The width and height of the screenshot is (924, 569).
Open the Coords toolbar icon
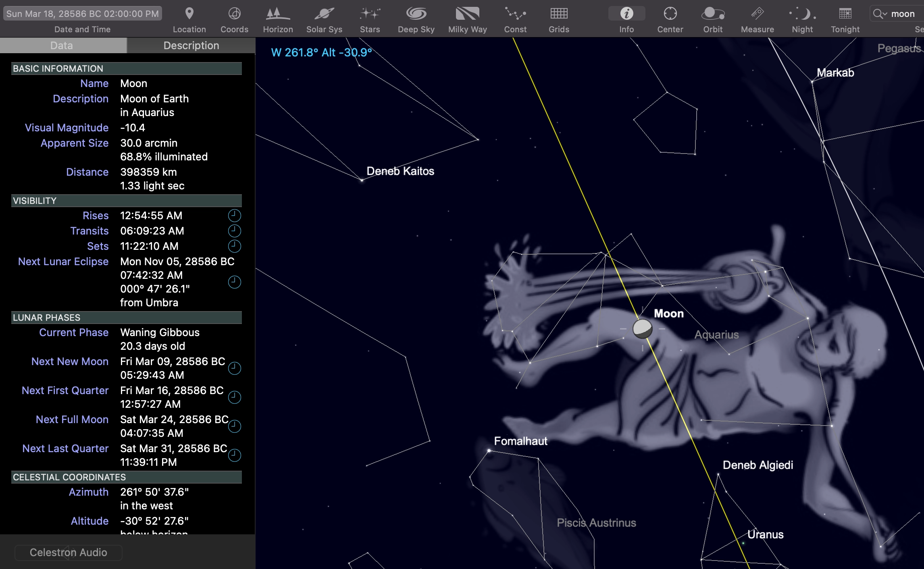234,14
